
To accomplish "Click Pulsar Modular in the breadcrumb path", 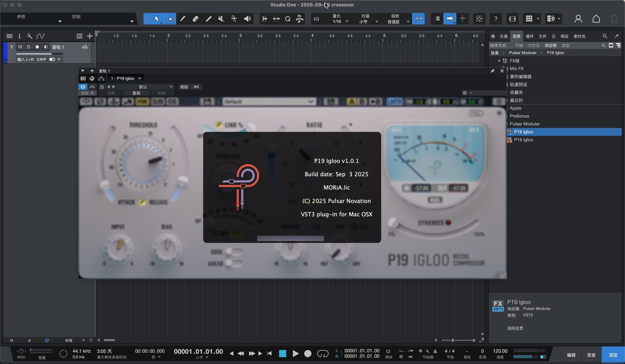I will tap(522, 53).
